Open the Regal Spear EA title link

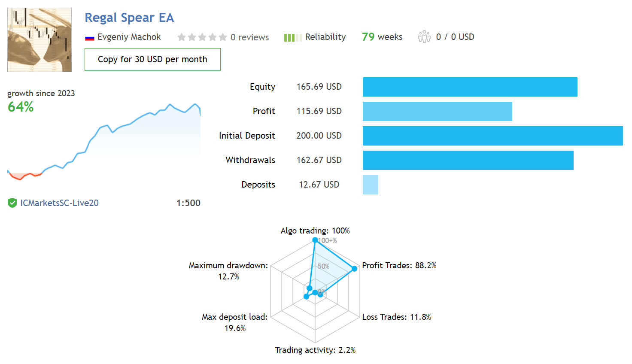tap(129, 18)
